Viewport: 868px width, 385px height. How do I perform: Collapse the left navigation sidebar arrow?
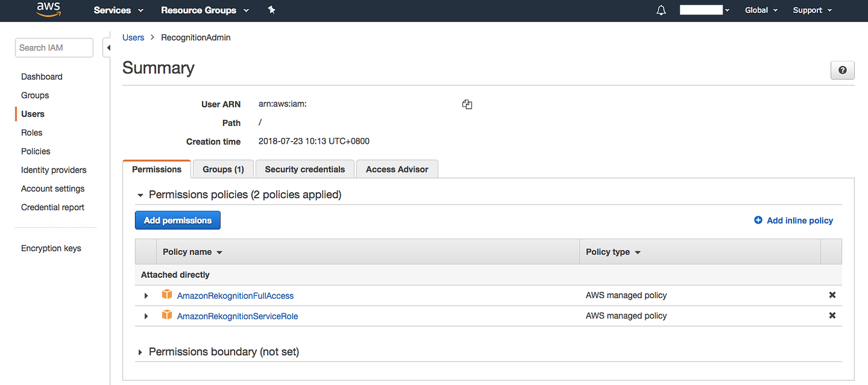(x=107, y=48)
